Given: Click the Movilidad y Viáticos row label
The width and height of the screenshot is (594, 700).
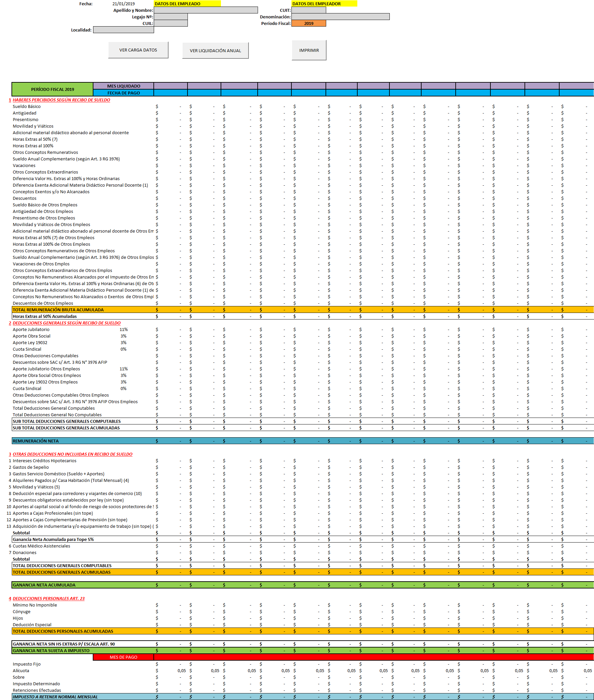Looking at the screenshot, I should click(x=33, y=126).
